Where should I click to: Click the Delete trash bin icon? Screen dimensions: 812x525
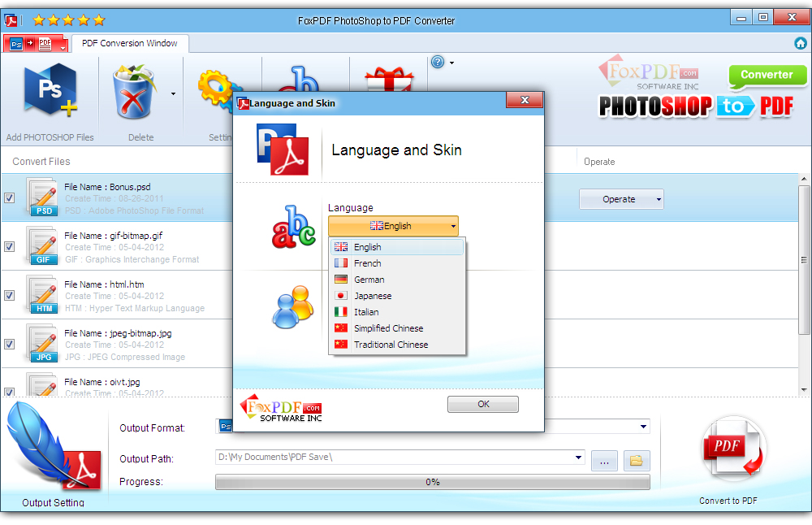pos(134,92)
